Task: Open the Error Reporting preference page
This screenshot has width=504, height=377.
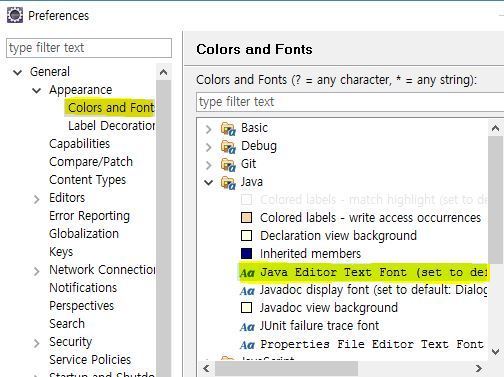Action: (x=89, y=216)
